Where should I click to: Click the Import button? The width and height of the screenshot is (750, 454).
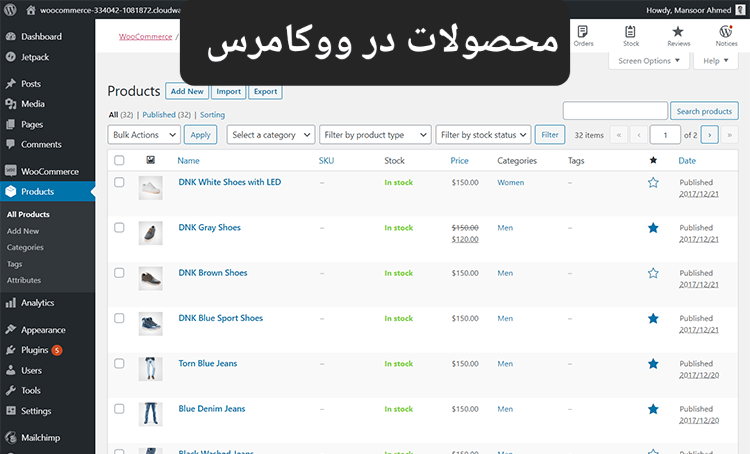click(229, 91)
